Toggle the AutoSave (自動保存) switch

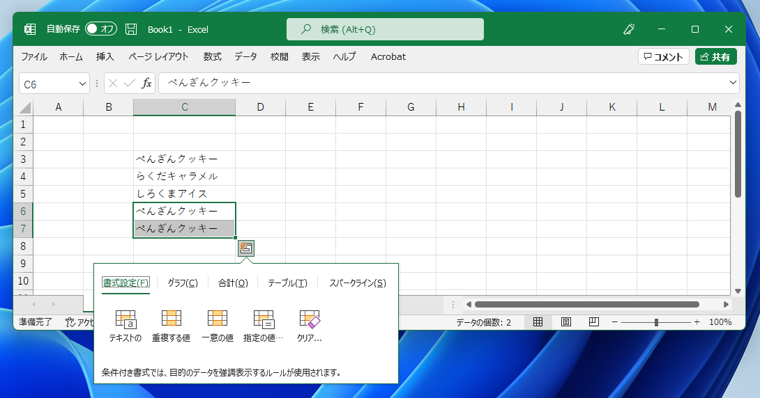(x=101, y=29)
